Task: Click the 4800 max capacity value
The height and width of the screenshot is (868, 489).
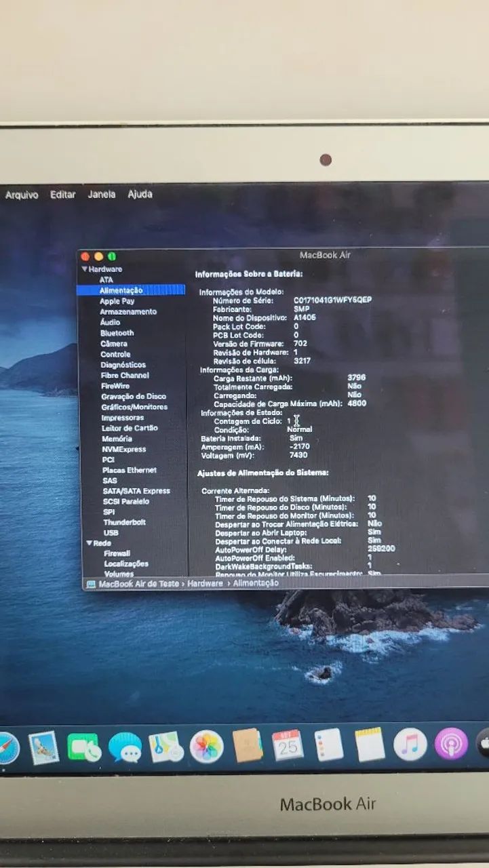Action: pyautogui.click(x=357, y=403)
